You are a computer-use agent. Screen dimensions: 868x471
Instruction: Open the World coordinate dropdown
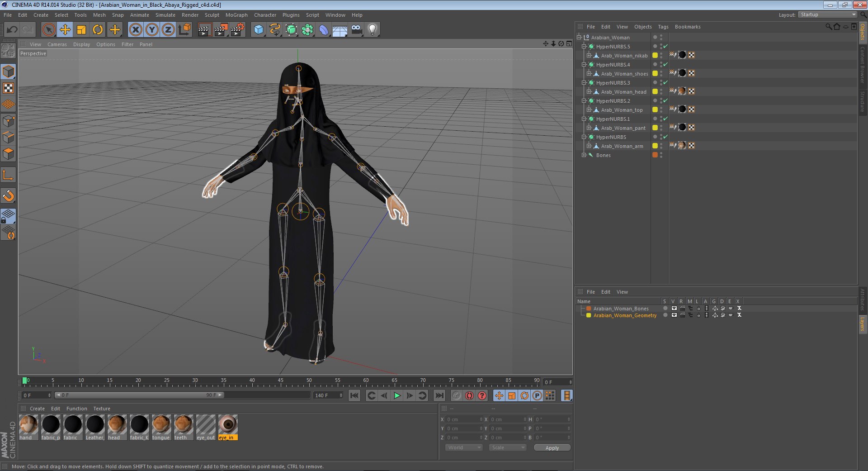click(x=464, y=447)
